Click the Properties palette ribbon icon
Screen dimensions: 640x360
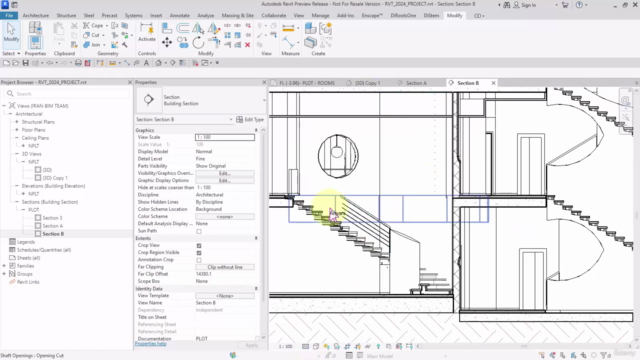[x=35, y=42]
